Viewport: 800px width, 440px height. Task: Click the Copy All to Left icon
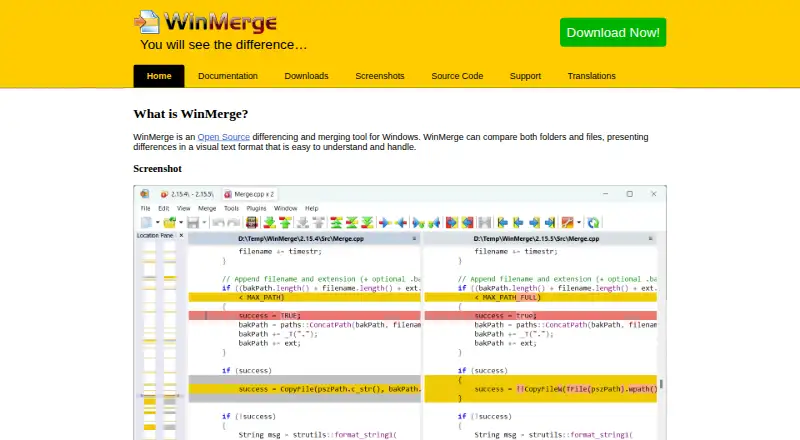pyautogui.click(x=467, y=223)
